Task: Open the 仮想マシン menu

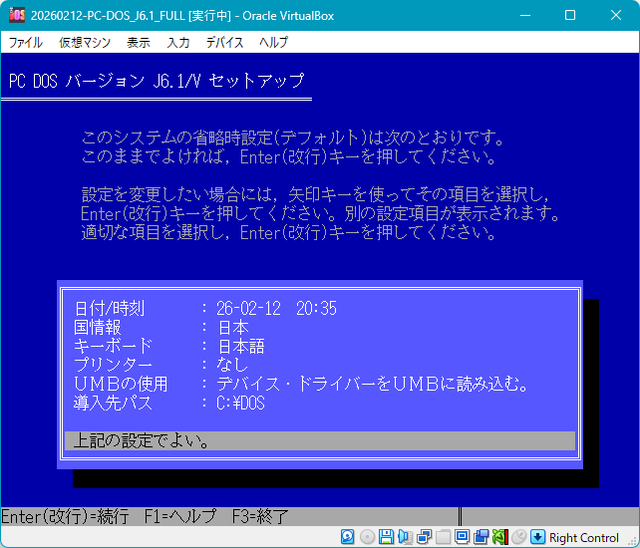Action: [84, 43]
